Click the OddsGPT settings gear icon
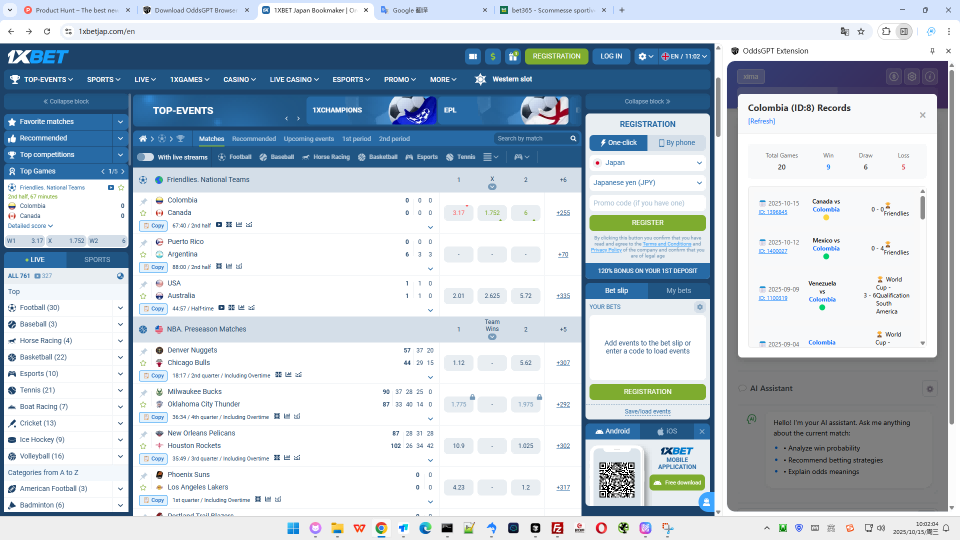Image resolution: width=960 pixels, height=540 pixels. [912, 77]
